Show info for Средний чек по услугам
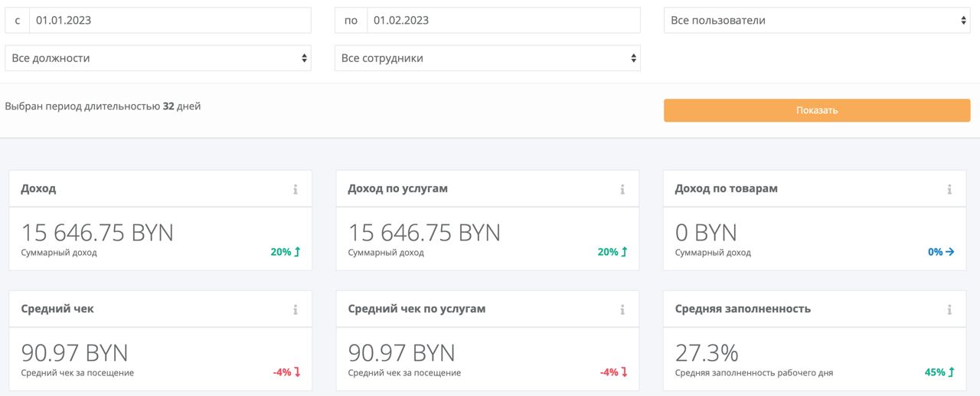Viewport: 980px width, 396px height. pos(622,309)
